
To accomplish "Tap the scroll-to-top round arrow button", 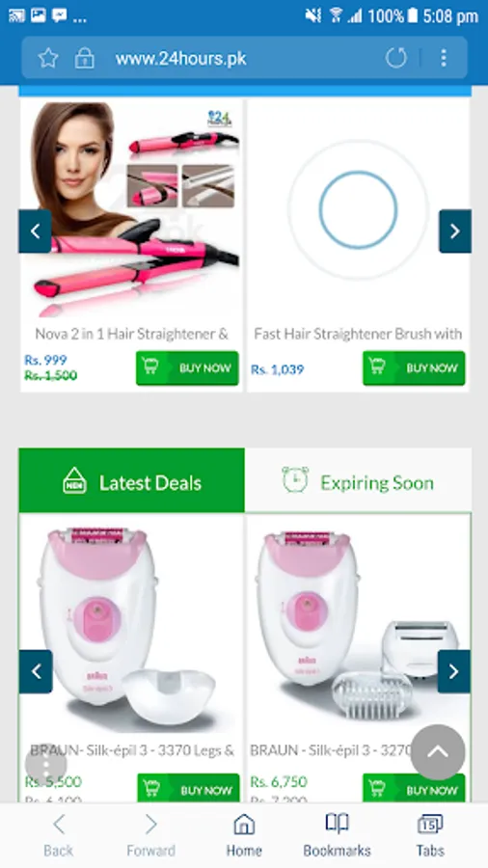I will 438,751.
